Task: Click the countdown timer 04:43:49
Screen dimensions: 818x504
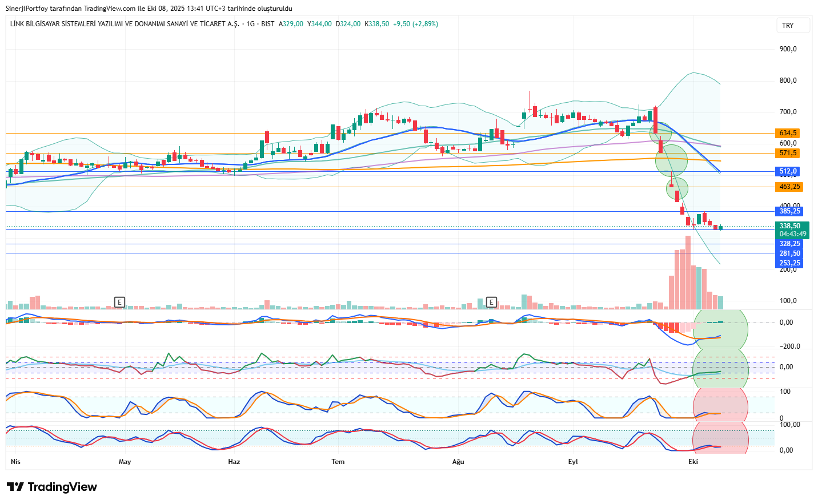Action: [x=792, y=234]
